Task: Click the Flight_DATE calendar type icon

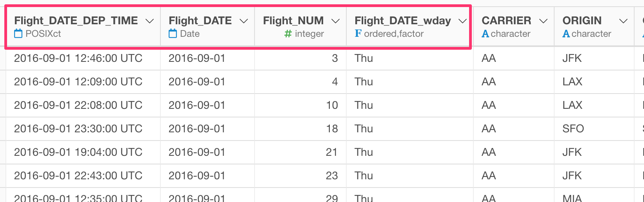Action: click(173, 34)
